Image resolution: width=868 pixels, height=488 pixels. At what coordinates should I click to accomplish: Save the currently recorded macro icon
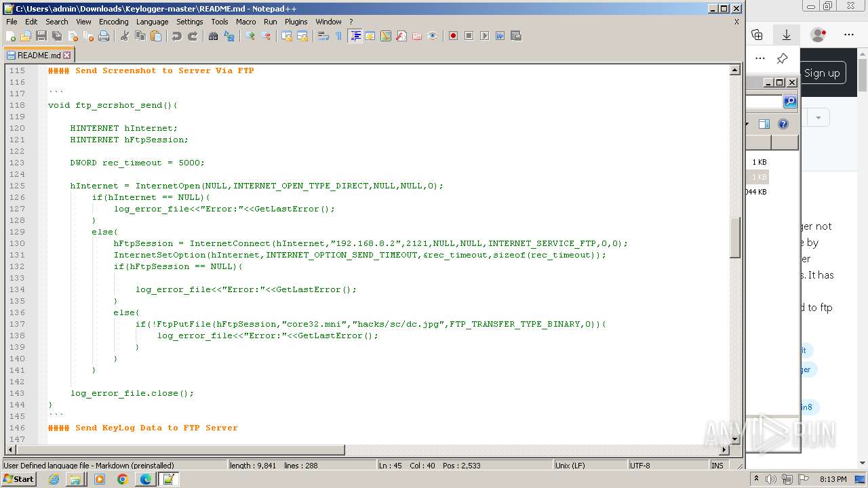click(516, 36)
